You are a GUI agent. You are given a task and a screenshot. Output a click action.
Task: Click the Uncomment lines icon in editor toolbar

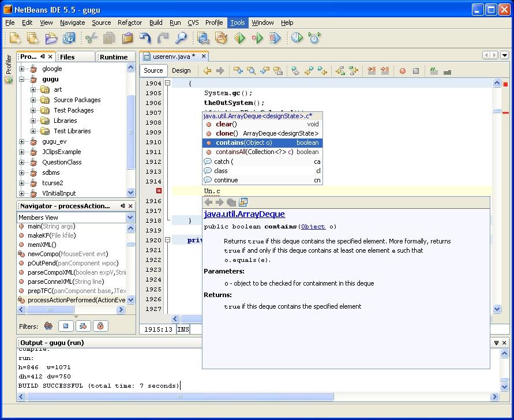point(447,72)
